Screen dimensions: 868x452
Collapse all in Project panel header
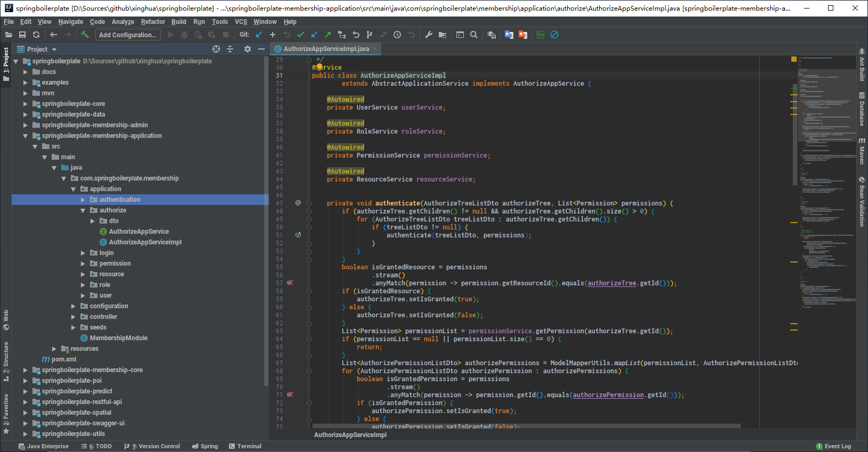pos(230,49)
